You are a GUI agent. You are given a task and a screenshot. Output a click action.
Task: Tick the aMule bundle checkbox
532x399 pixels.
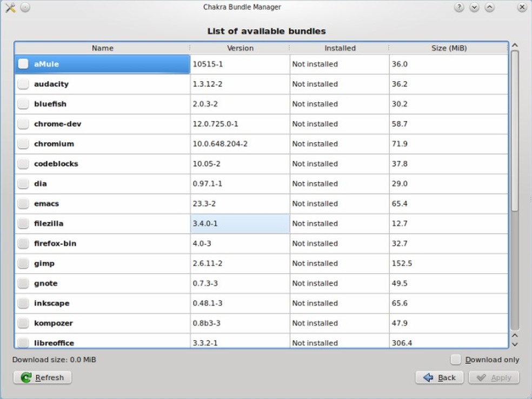coord(23,64)
